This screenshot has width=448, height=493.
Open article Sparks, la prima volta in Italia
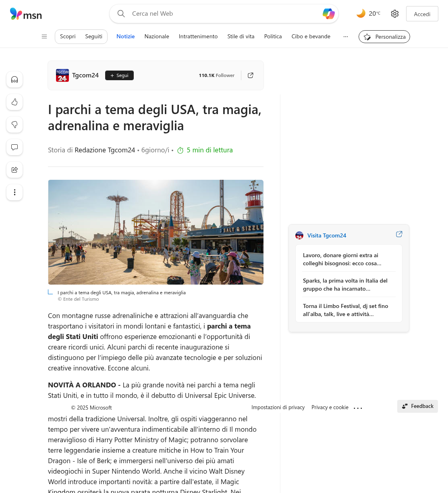[x=349, y=285]
